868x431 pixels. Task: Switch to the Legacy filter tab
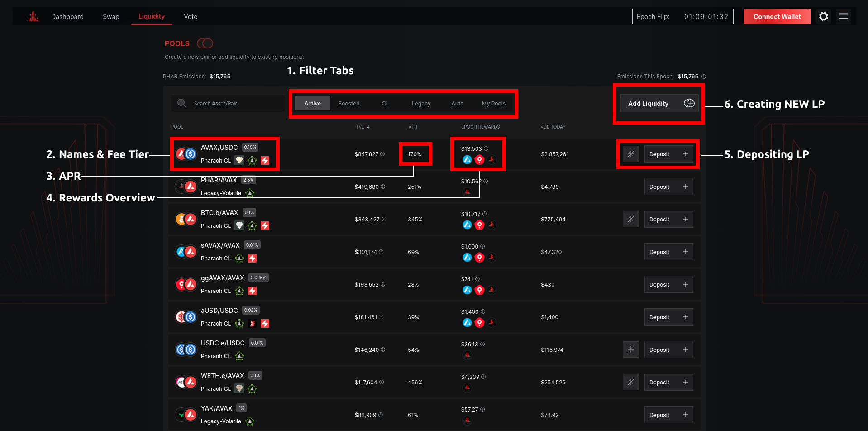pyautogui.click(x=421, y=103)
